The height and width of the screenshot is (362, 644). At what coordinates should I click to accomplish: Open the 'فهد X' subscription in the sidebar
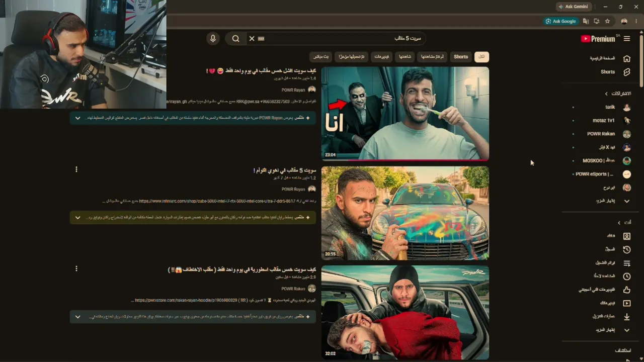click(607, 147)
